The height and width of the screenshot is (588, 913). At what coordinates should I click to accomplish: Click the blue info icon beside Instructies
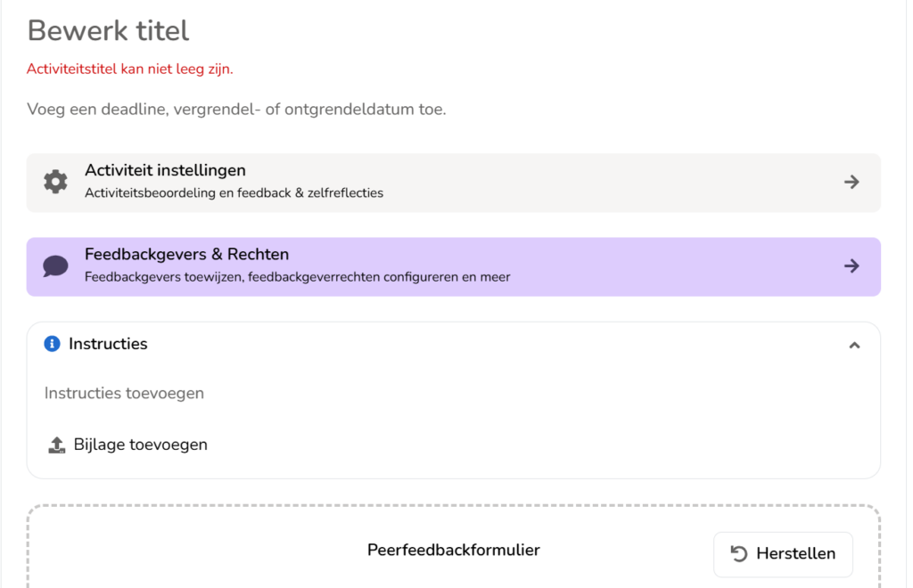pyautogui.click(x=52, y=344)
